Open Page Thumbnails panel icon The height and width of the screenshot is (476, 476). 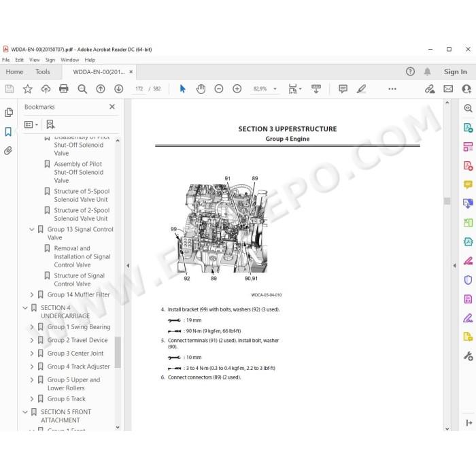(9, 113)
